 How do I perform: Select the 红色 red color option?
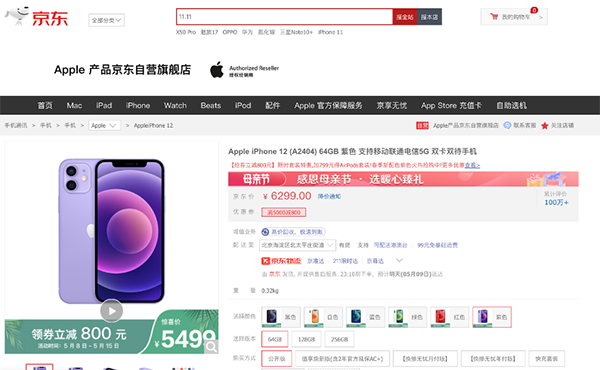point(450,317)
